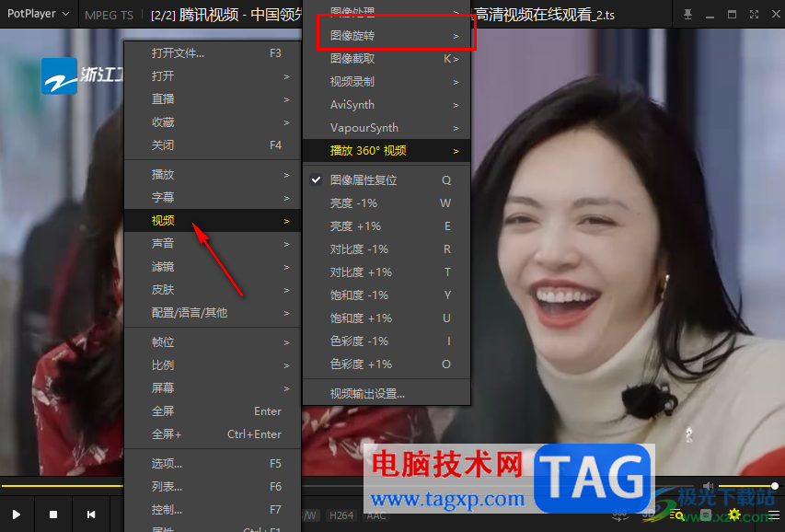
Task: Open the playlist search icon at bottom right
Action: pos(676,515)
